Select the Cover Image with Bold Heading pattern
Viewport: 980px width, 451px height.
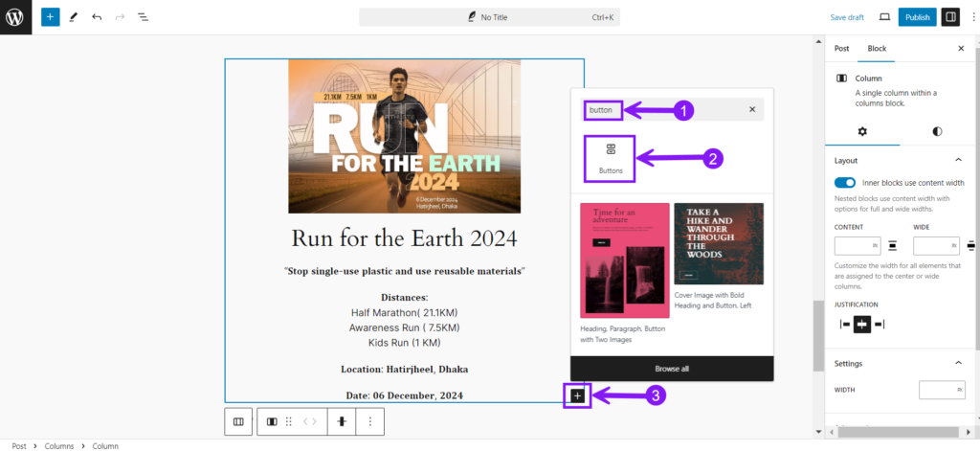(719, 243)
